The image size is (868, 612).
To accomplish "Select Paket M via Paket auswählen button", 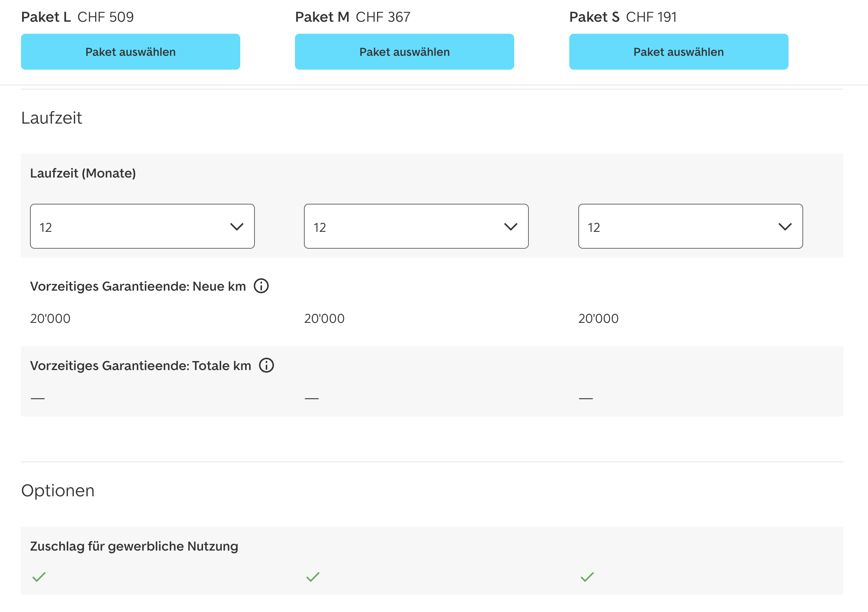I will [x=404, y=52].
